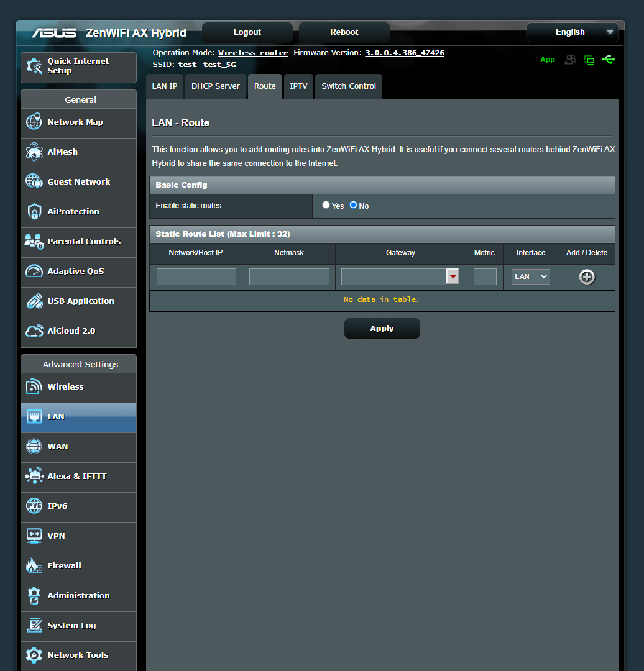Add a new static route with the plus icon
The image size is (644, 671).
(x=586, y=277)
